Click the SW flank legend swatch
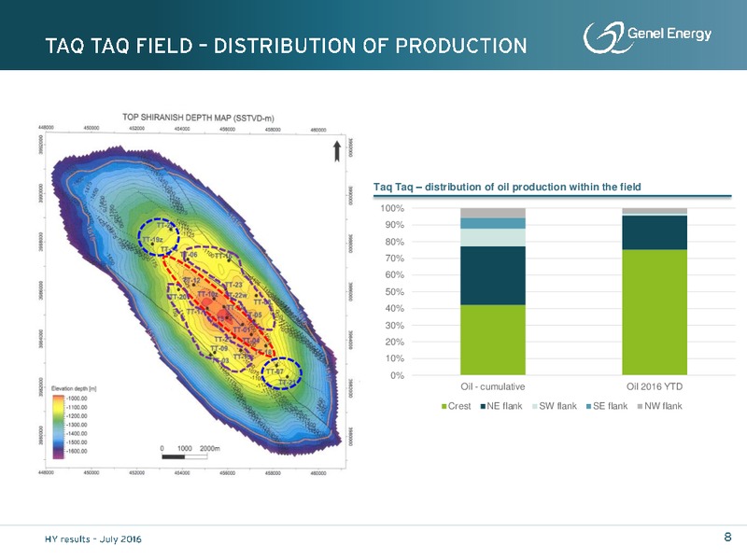Viewport: 747px width, 560px height. point(535,406)
